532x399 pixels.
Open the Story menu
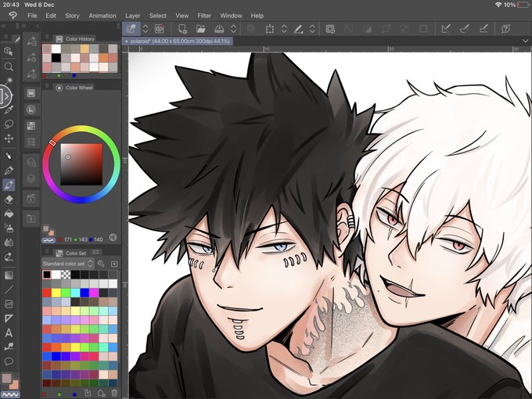point(72,16)
